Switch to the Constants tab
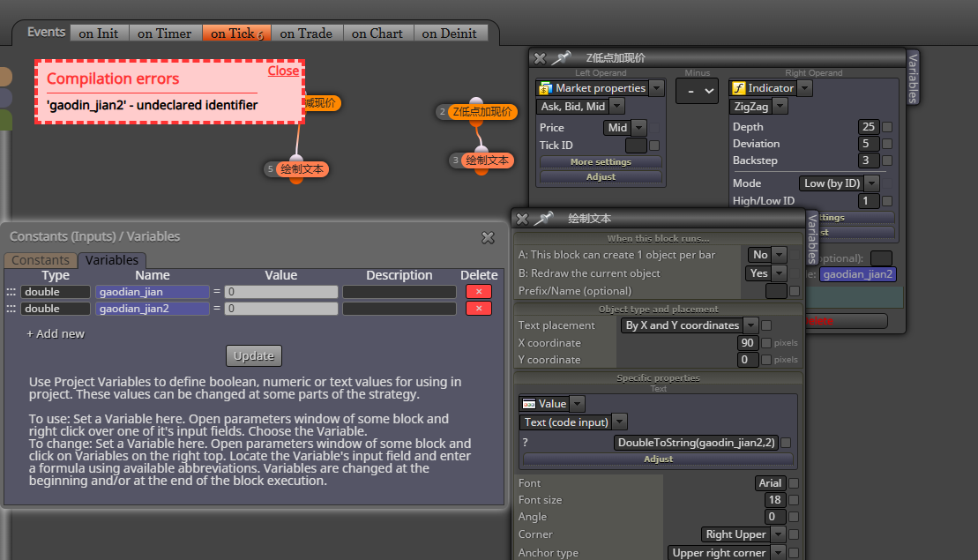The height and width of the screenshot is (560, 978). (x=41, y=260)
